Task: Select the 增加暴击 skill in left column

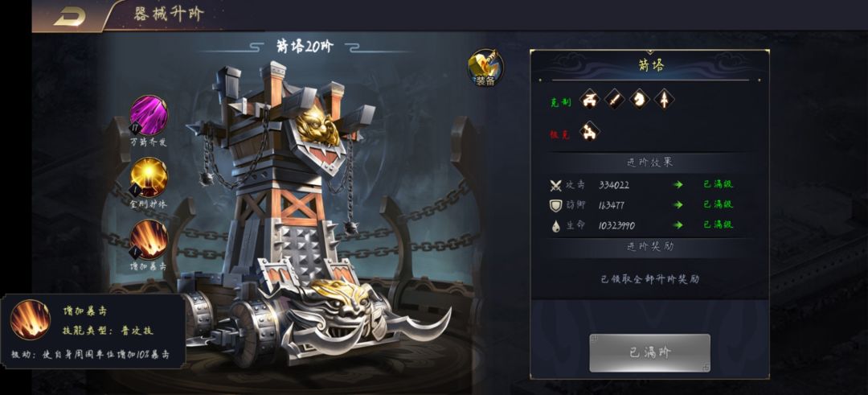Action: pos(149,239)
